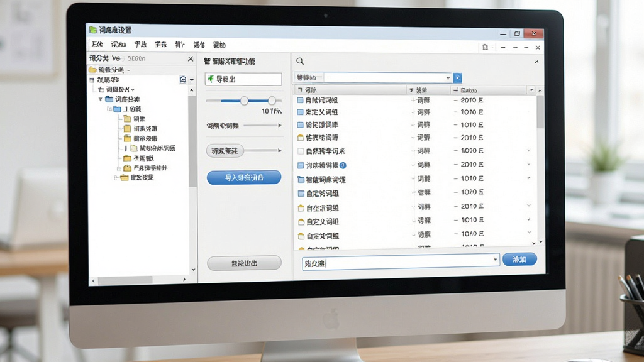
Task: Click the blue 导入 button in the middle panel
Action: tap(244, 178)
